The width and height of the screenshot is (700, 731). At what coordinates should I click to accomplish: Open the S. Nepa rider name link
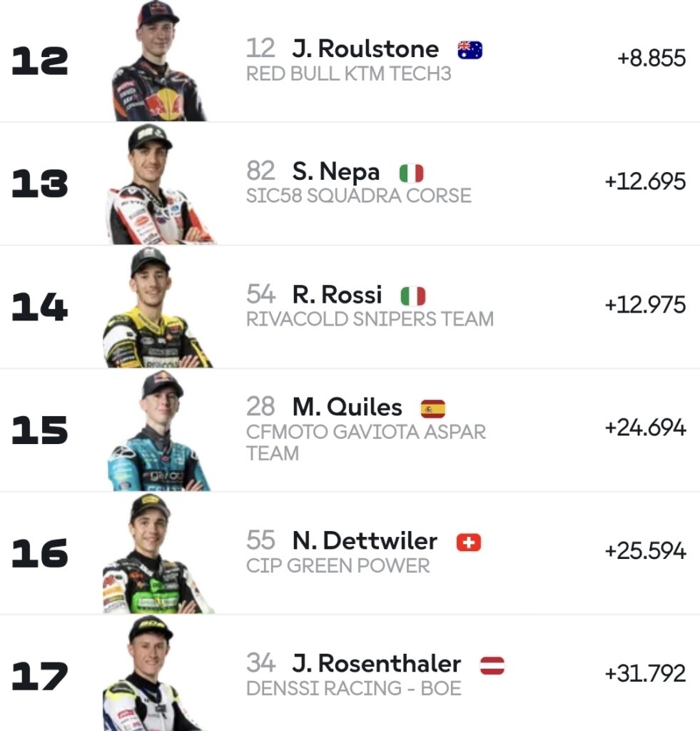tap(336, 172)
